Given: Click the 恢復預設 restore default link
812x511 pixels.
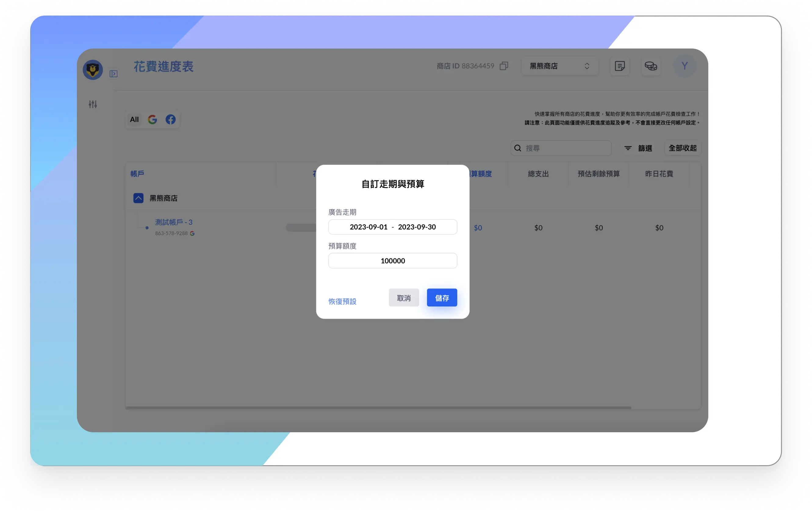Looking at the screenshot, I should pos(342,301).
